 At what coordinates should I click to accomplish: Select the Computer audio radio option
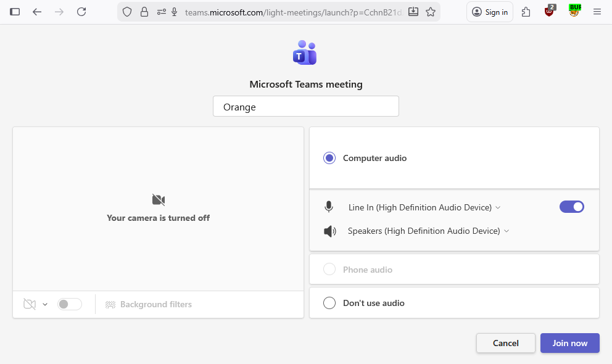(x=329, y=158)
